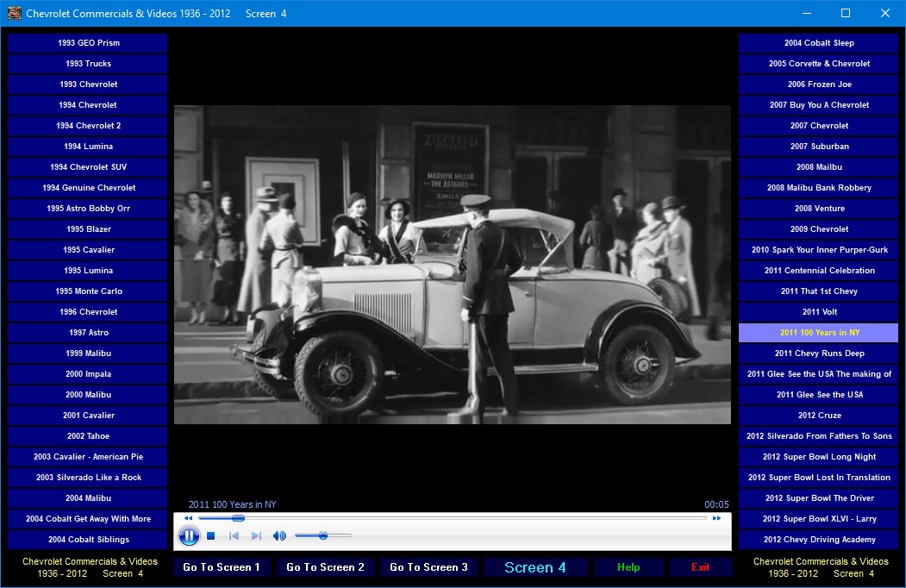Play 2012 Super Bowl The Driver
Viewport: 906px width, 588px height.
(x=819, y=497)
